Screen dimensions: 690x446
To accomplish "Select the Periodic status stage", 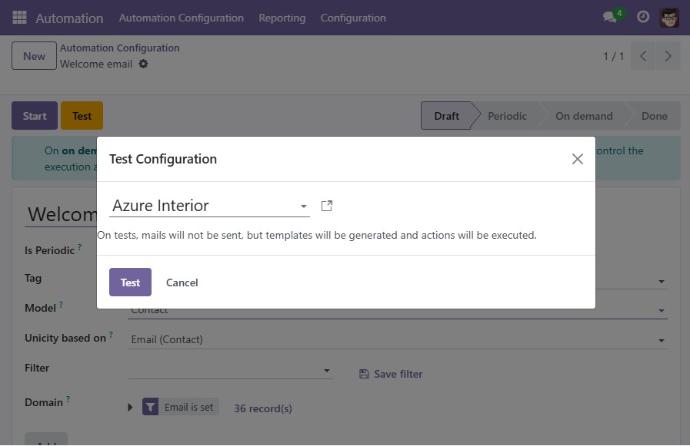I will (x=507, y=116).
